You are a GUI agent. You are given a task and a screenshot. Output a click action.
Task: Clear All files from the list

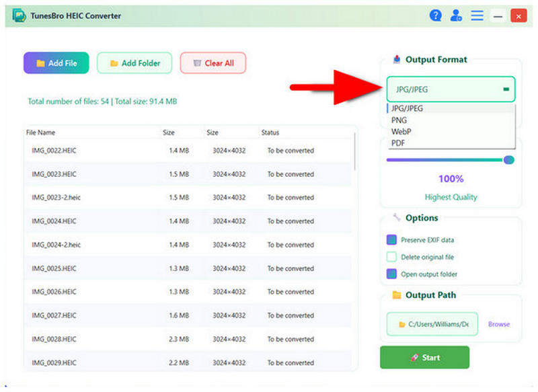213,63
